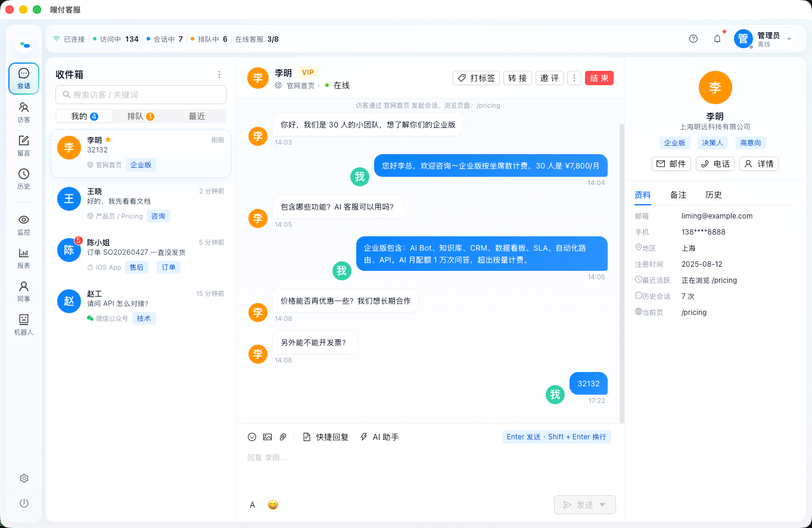Image resolution: width=812 pixels, height=528 pixels.
Task: Click the 咨询 tag on 王晓 row
Action: click(x=158, y=216)
